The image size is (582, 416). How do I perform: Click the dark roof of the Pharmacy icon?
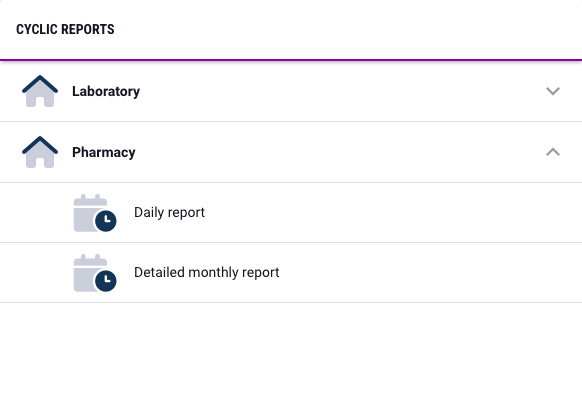pyautogui.click(x=40, y=145)
